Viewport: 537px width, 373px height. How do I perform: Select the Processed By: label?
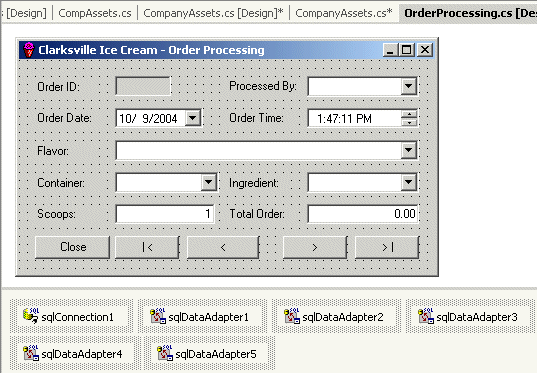(x=263, y=86)
